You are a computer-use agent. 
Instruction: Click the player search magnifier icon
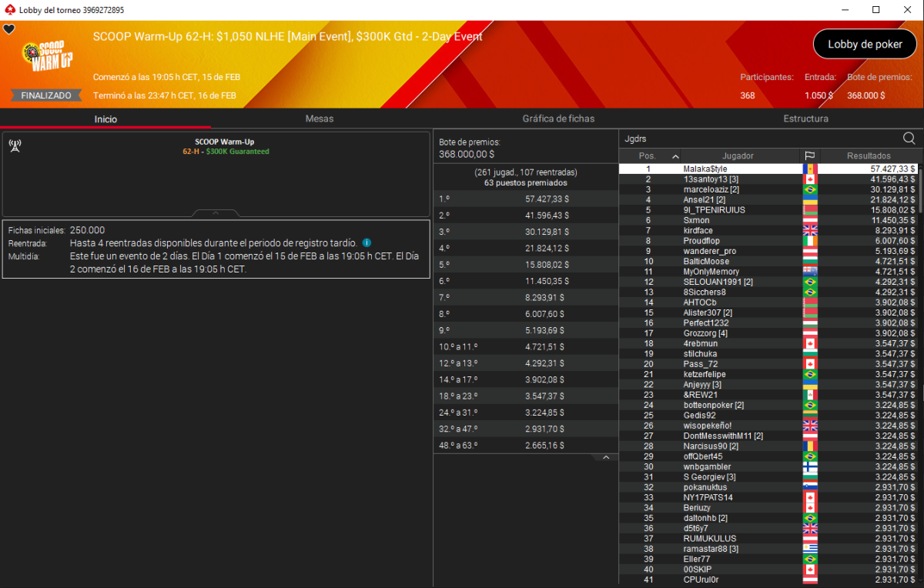(x=909, y=139)
